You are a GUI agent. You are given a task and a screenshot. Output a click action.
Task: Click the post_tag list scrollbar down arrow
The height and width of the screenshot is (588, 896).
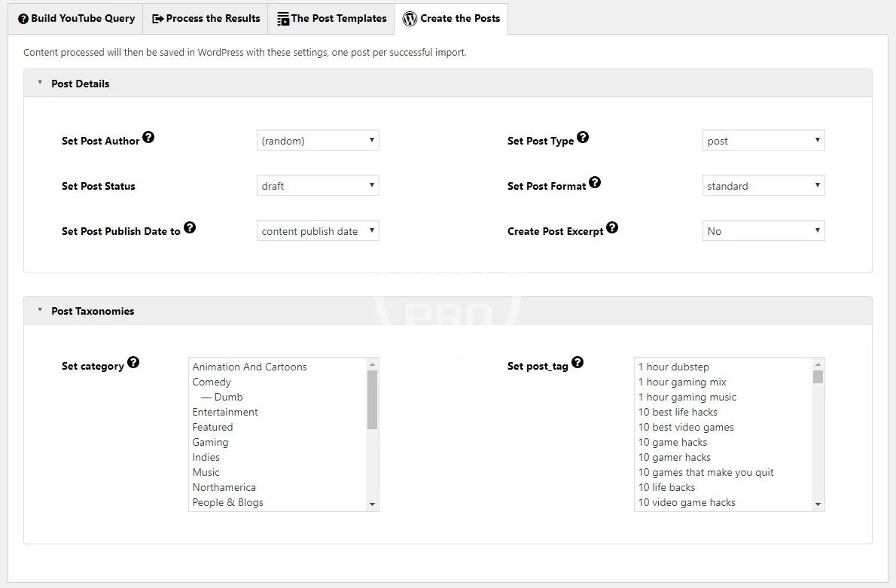tap(818, 504)
